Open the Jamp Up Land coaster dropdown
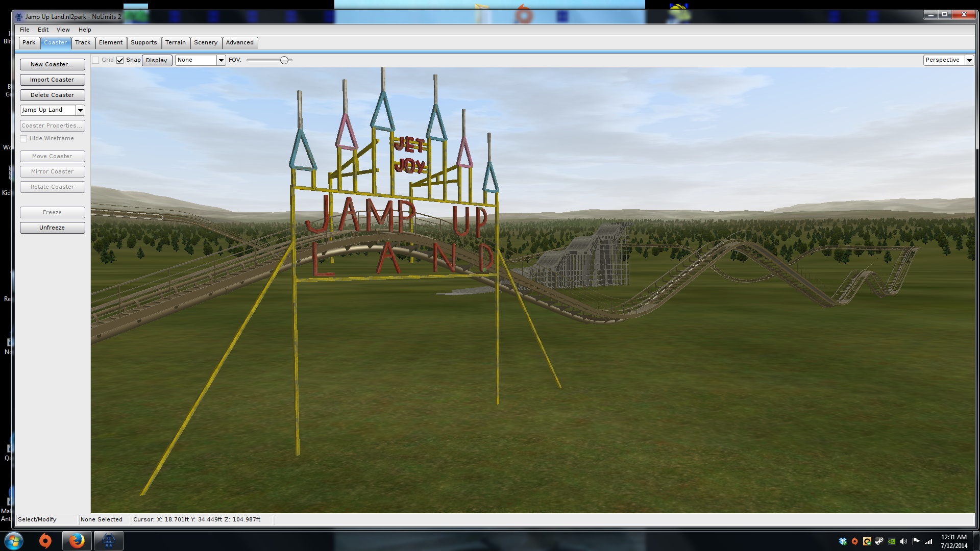The width and height of the screenshot is (980, 551). point(80,110)
